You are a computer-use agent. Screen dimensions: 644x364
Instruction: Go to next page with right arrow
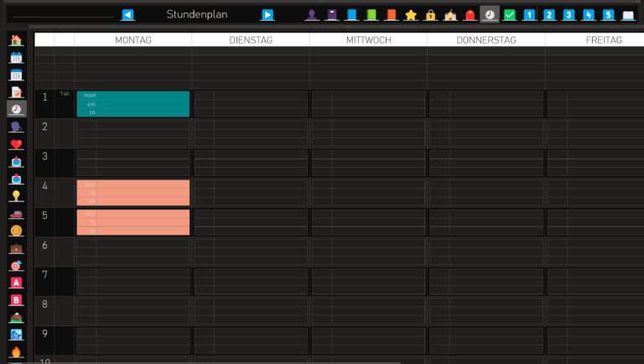coord(267,15)
